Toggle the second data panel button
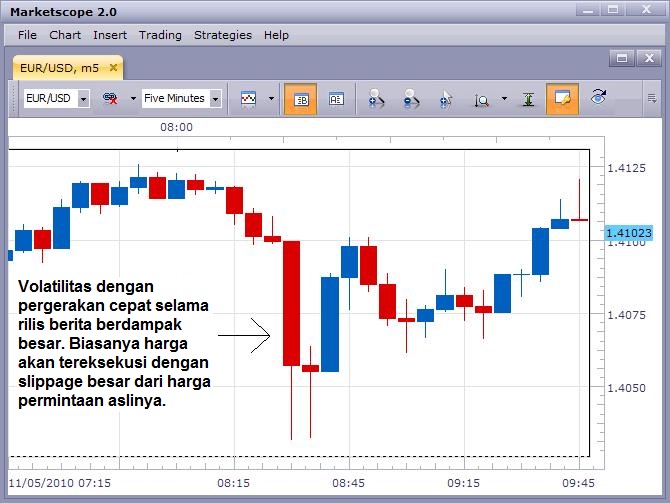Screen dimensions: 670x503 pos(335,99)
